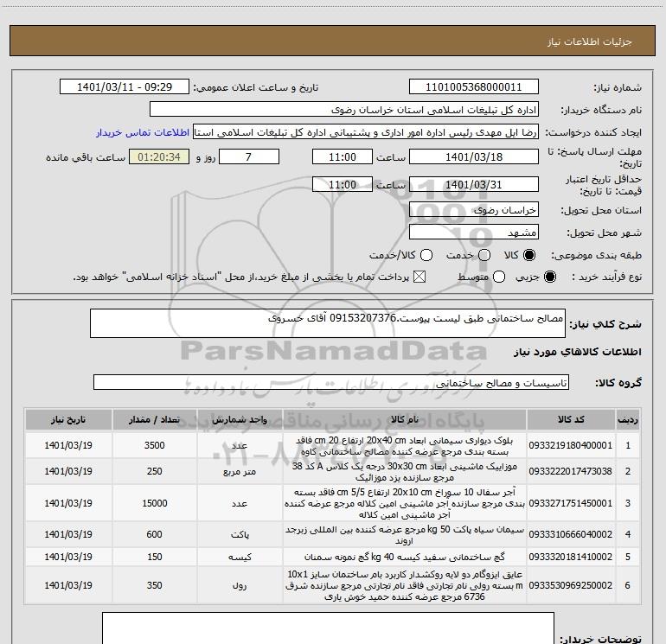Viewport: 666px width, 644px height.
Task: Click the موزاییک ماشینی item name
Action: pyautogui.click(x=405, y=472)
